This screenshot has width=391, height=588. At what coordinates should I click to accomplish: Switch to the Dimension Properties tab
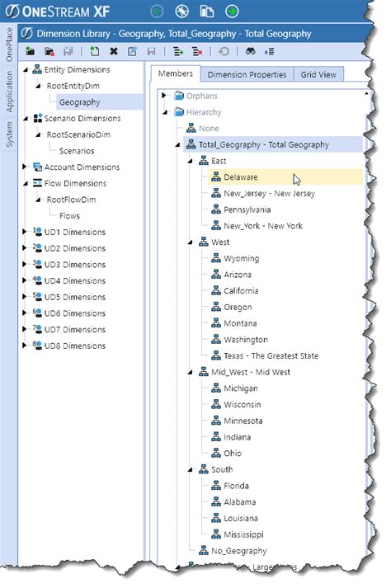point(247,74)
